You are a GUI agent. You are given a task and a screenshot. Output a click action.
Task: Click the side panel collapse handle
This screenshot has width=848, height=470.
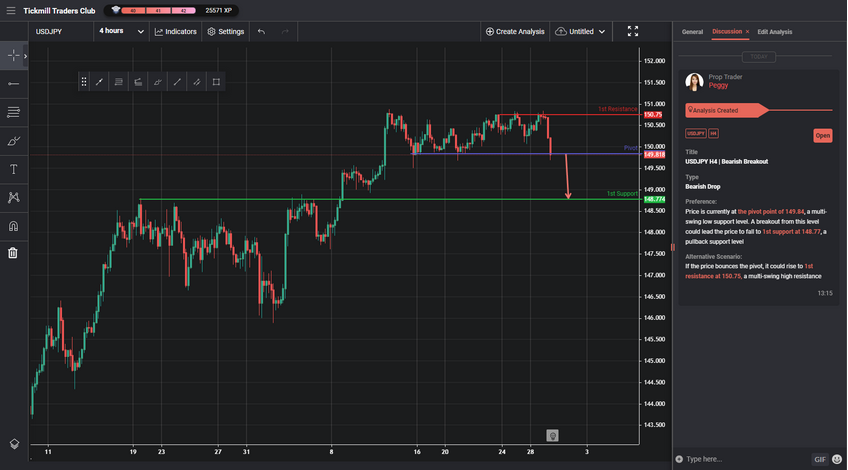[672, 247]
